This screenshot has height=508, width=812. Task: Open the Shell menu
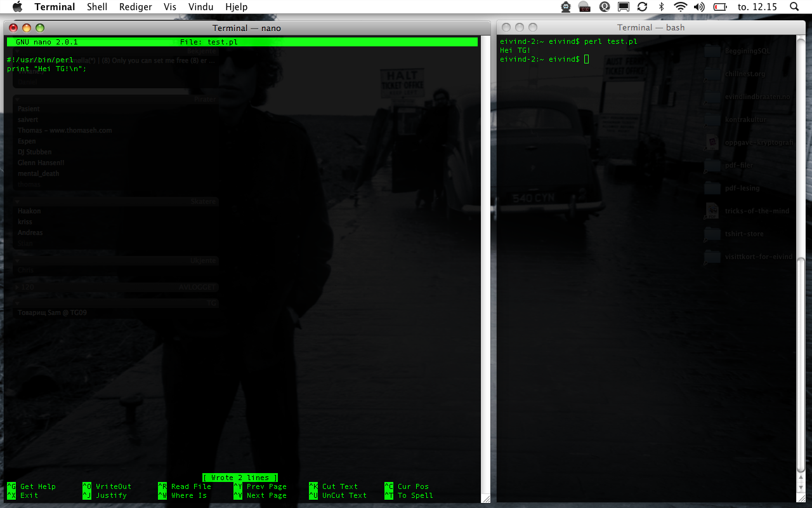[x=97, y=7]
